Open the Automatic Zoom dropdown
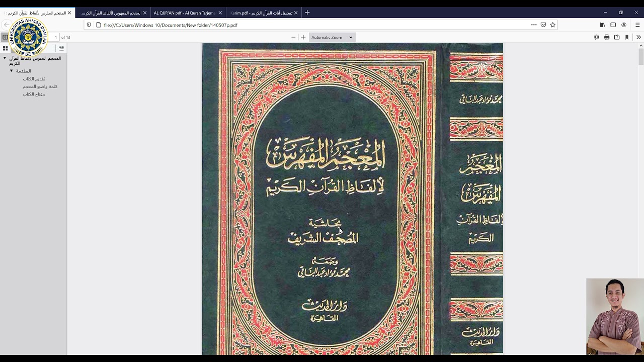The width and height of the screenshot is (644, 362). click(332, 37)
